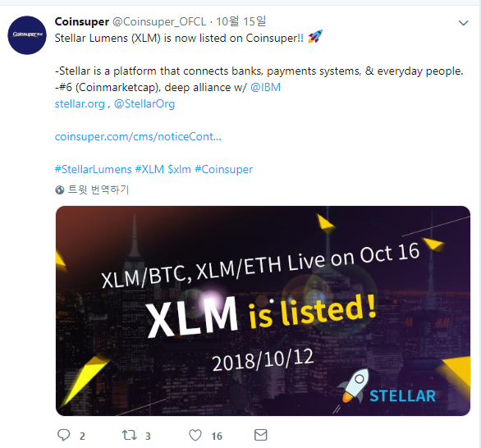Image resolution: width=481 pixels, height=448 pixels.
Task: Open the @StellarOrg mention
Action: pos(144,104)
